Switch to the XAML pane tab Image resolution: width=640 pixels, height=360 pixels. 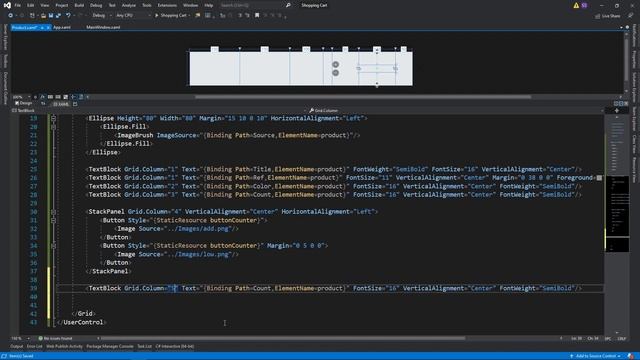coord(60,104)
